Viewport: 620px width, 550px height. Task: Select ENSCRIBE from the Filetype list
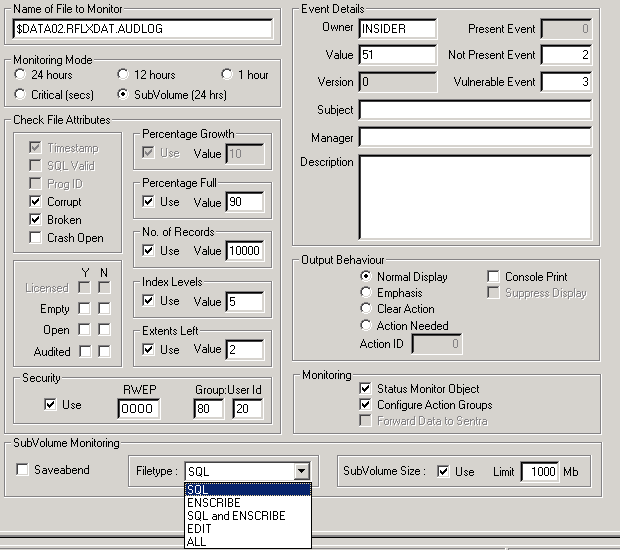pyautogui.click(x=216, y=502)
